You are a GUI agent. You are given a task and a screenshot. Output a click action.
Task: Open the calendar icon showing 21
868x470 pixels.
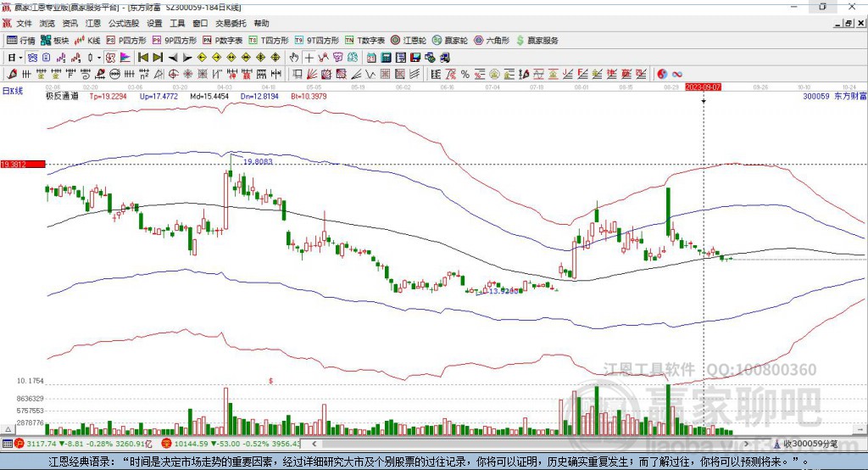(371, 58)
